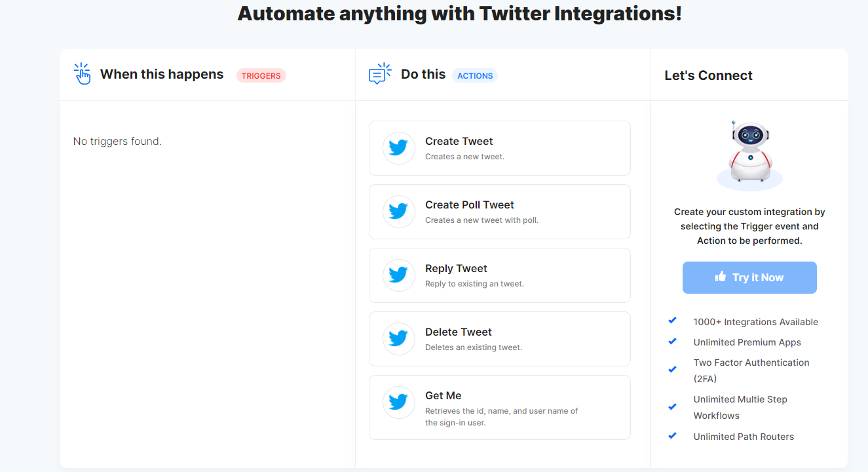Click the thumbs-up icon on Try it Now
This screenshot has width=868, height=472.
click(721, 277)
